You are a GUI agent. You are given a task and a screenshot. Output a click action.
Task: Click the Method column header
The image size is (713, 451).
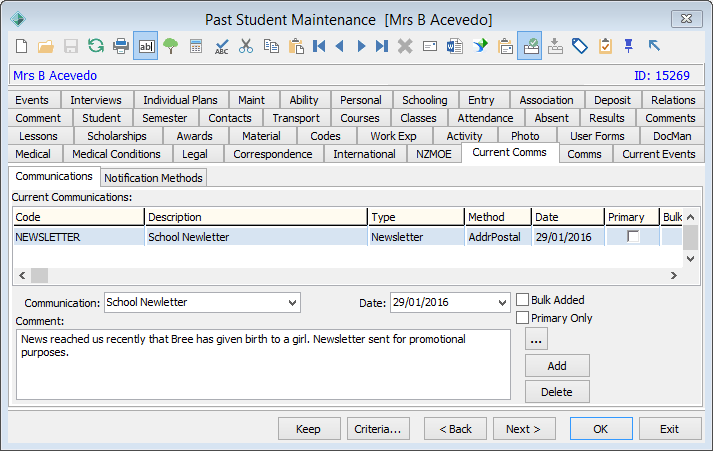tap(498, 217)
